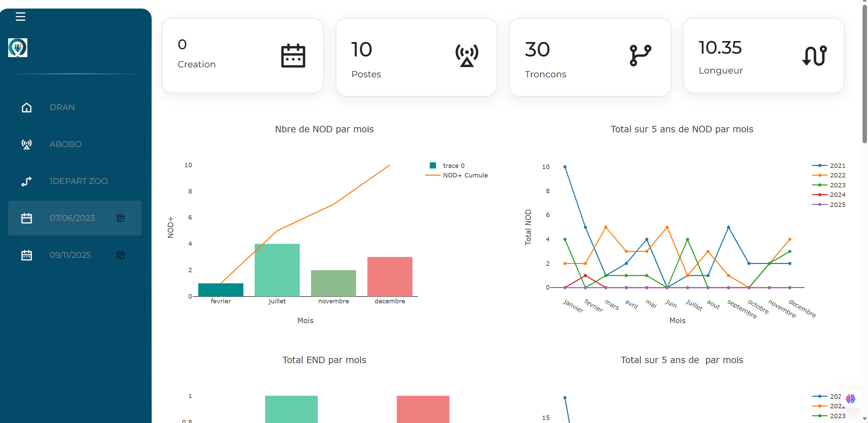Toggle the NOD+ Cumule trace visibility
This screenshot has height=423, width=868.
(465, 175)
